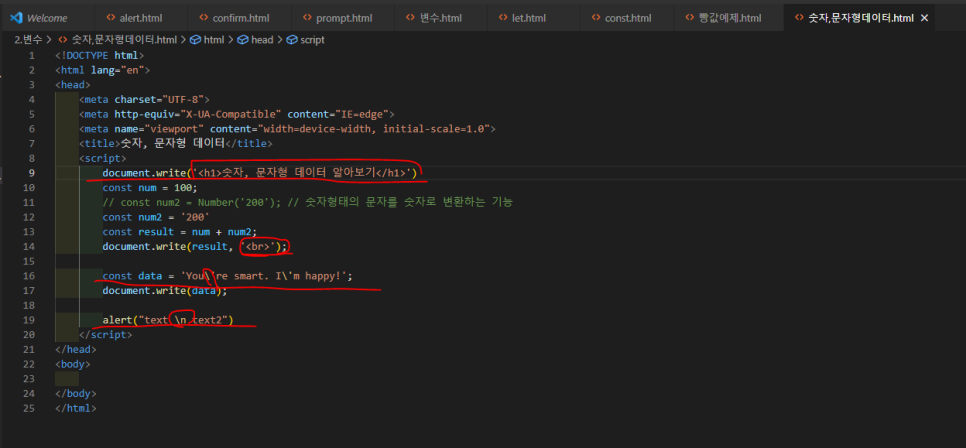Click the document.write h1 line
This screenshot has width=966, height=448.
pos(260,173)
